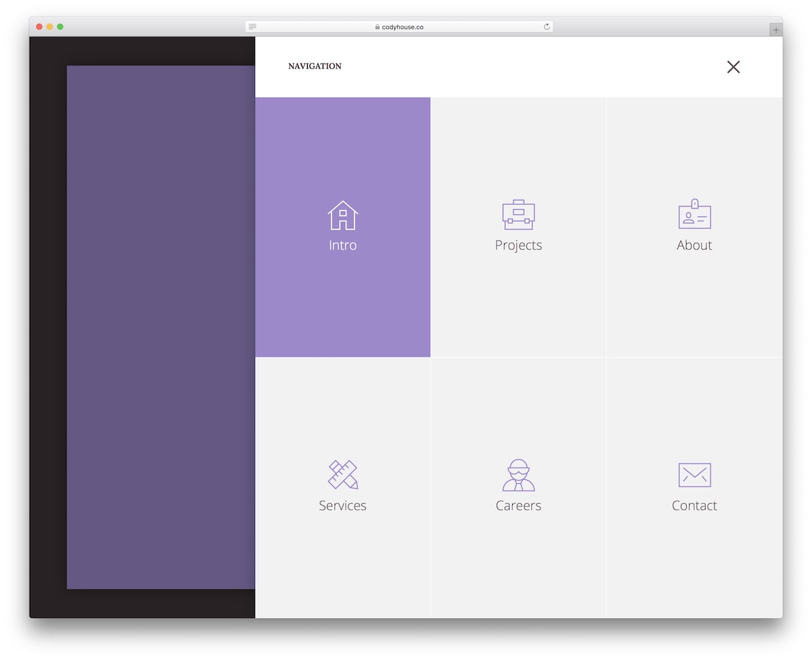Open the envelope icon for Contact
This screenshot has width=812, height=660.
pos(694,474)
